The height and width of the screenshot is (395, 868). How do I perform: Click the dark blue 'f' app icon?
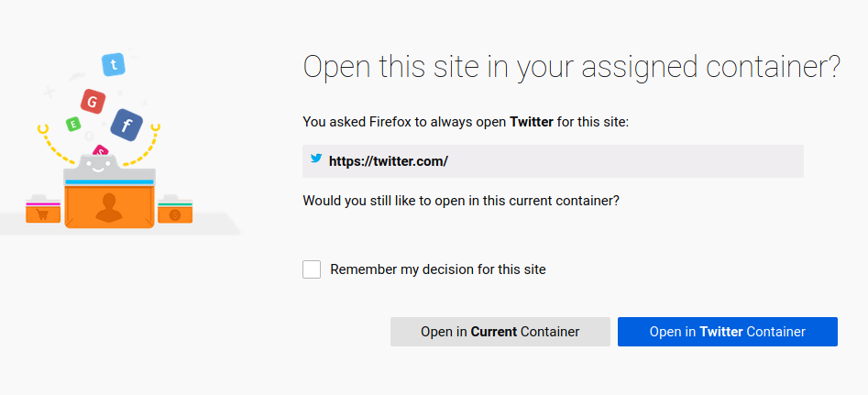point(126,125)
